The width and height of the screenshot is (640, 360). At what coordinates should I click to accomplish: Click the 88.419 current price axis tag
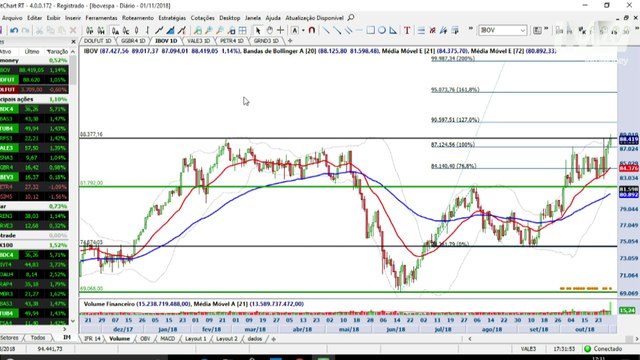(x=629, y=140)
